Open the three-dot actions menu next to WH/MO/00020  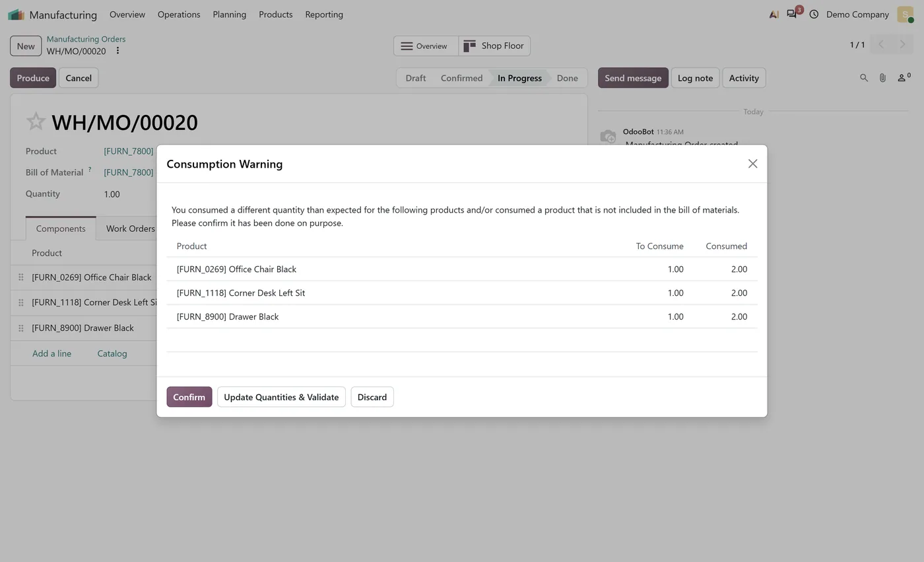pos(117,51)
